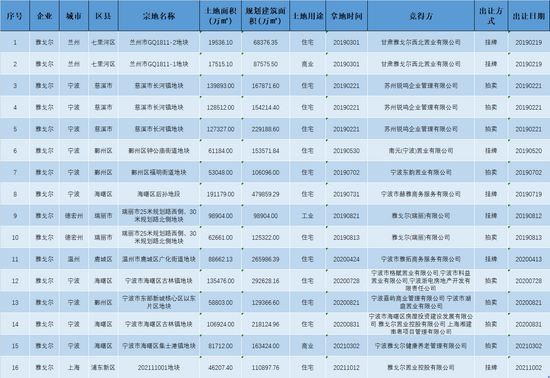This screenshot has height=378, width=550.
Task: Click land area cell 53048.00
Action: pyautogui.click(x=220, y=173)
